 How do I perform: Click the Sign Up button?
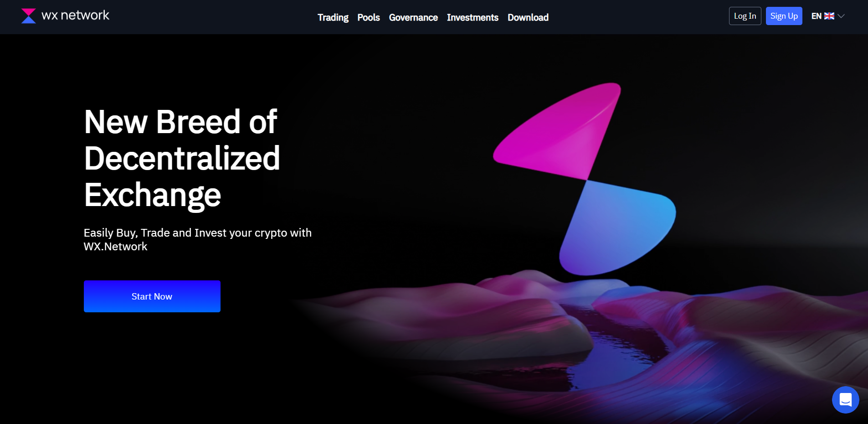784,16
